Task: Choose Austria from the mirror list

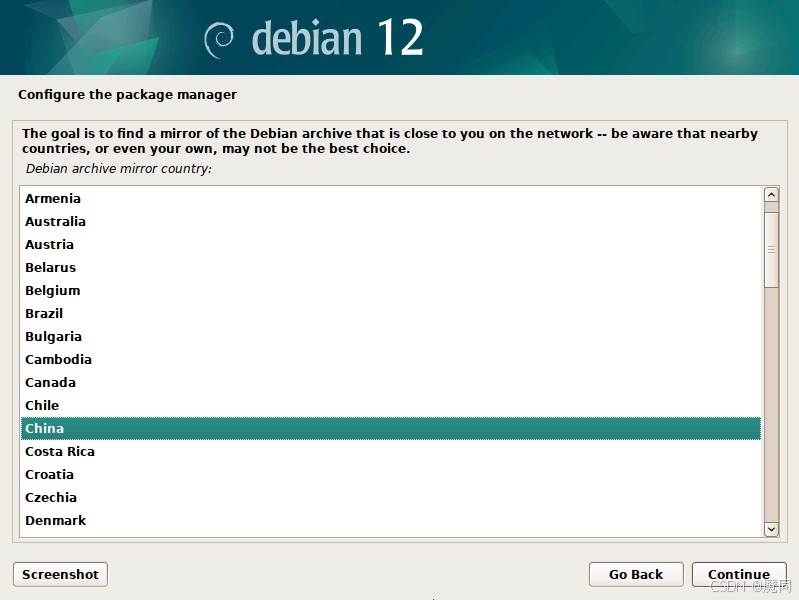Action: pos(391,244)
